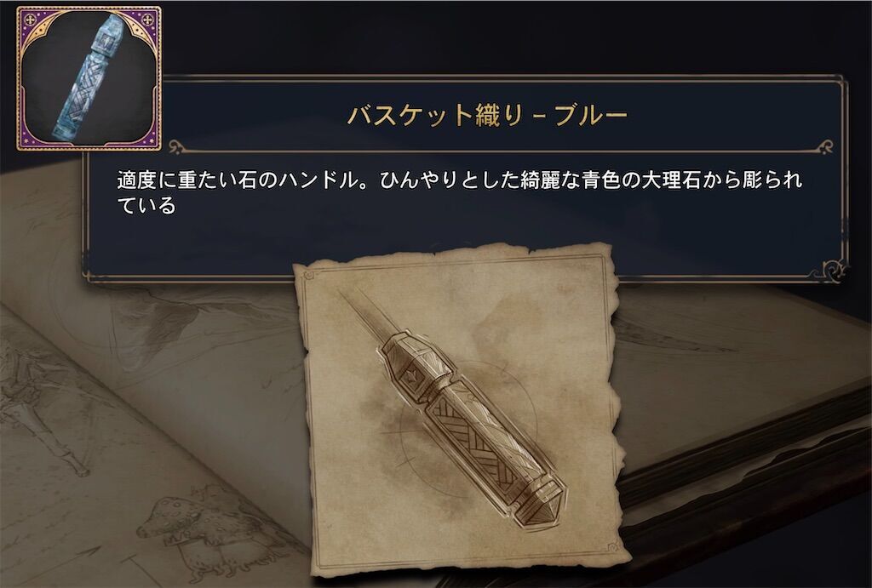Screen dimensions: 872x588
Task: Click the corner ornament at parchment's top-left
Action: pyautogui.click(x=310, y=274)
